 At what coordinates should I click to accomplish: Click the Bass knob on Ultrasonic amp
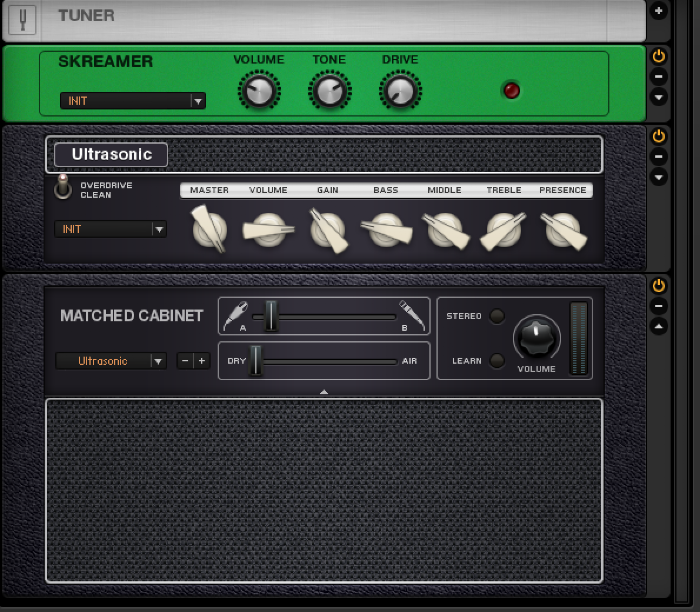coord(386,229)
